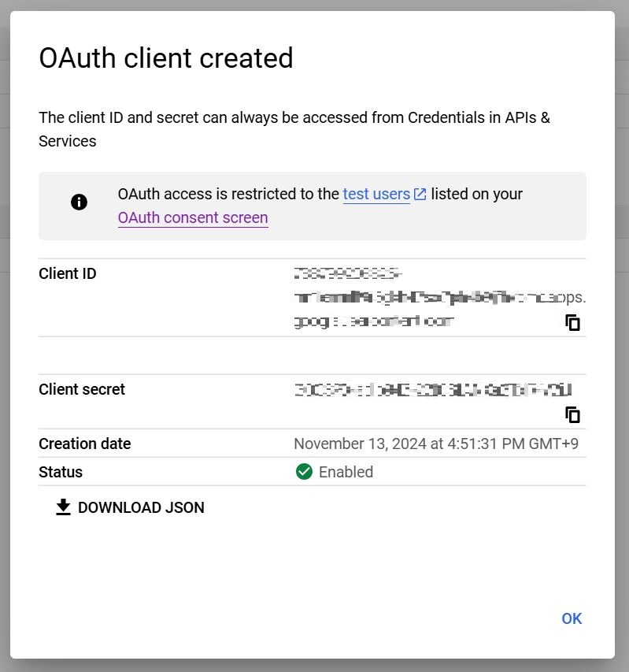The width and height of the screenshot is (629, 672).
Task: Open the OAuth consent screen link
Action: point(193,217)
